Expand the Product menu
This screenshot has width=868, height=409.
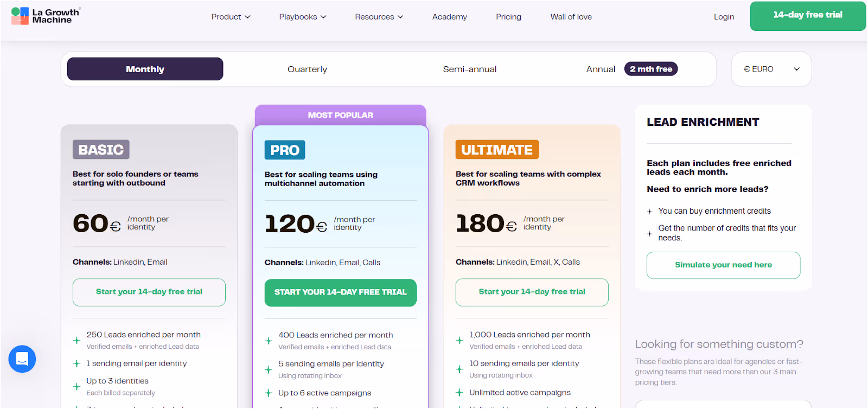231,17
